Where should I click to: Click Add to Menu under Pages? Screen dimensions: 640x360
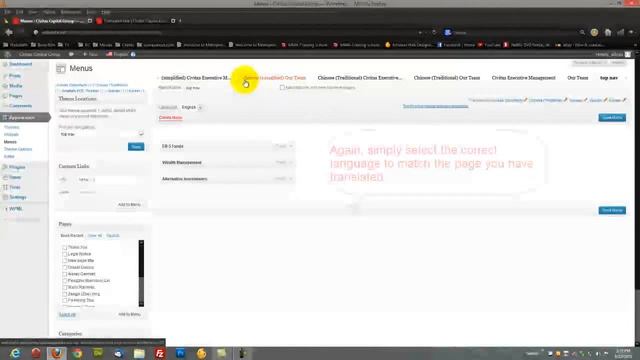[129, 314]
